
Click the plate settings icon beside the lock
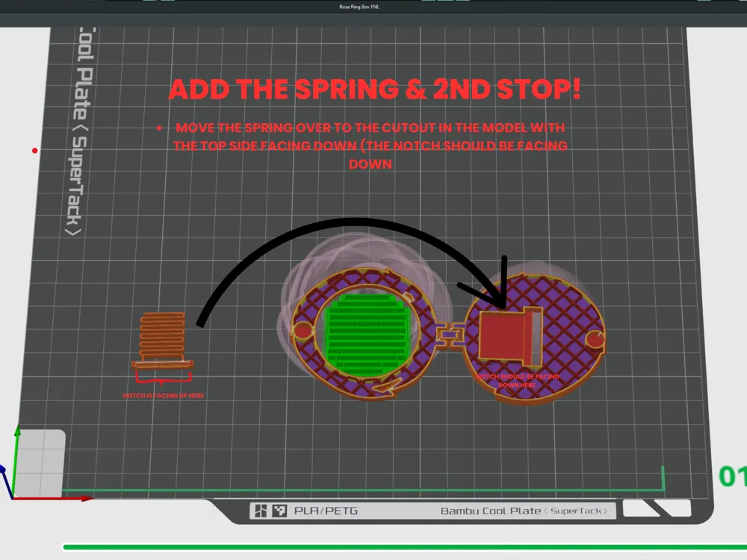point(279,511)
